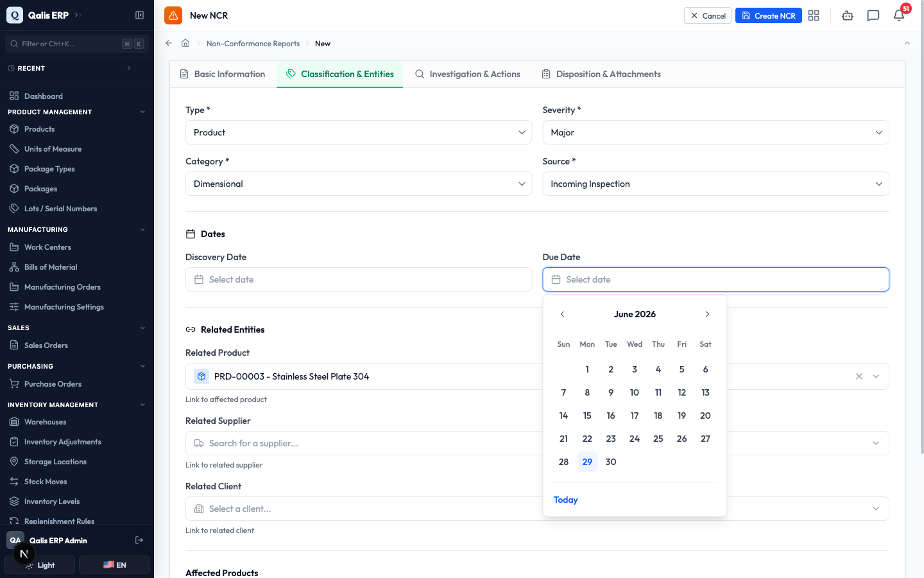The width and height of the screenshot is (924, 578).
Task: Switch to Basic Information tab
Action: pyautogui.click(x=223, y=74)
